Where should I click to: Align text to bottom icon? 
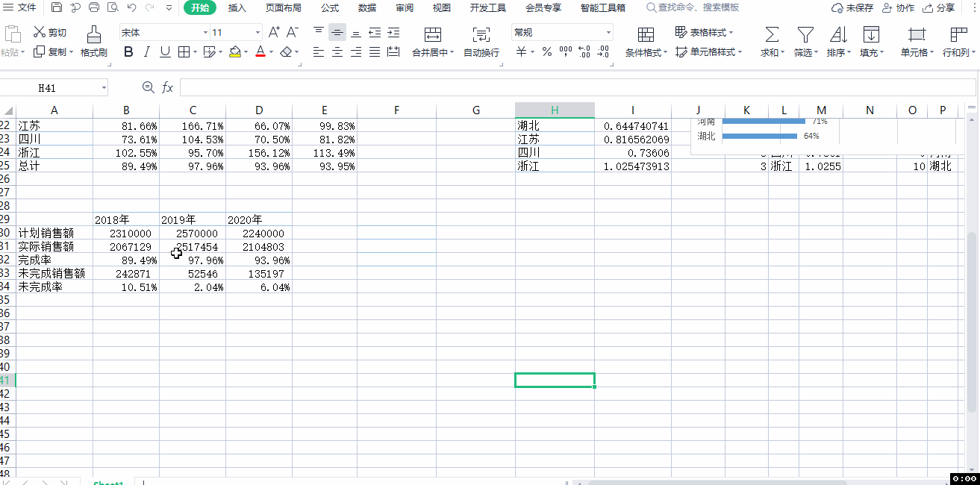click(356, 33)
